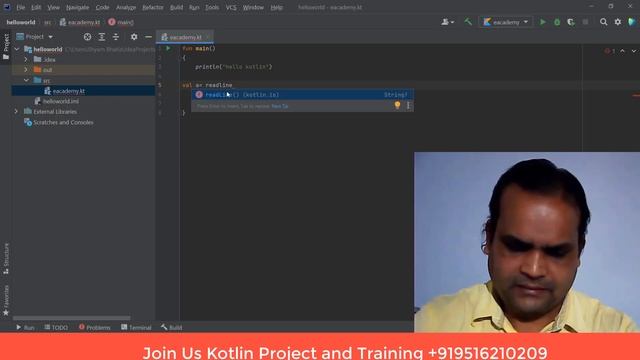Open the Refactor menu
The image size is (640, 360).
pyautogui.click(x=153, y=7)
